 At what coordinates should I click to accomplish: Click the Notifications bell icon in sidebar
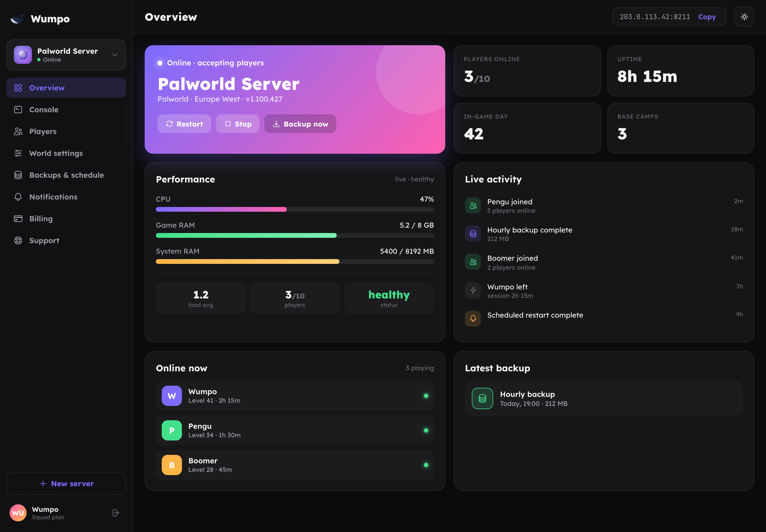18,197
